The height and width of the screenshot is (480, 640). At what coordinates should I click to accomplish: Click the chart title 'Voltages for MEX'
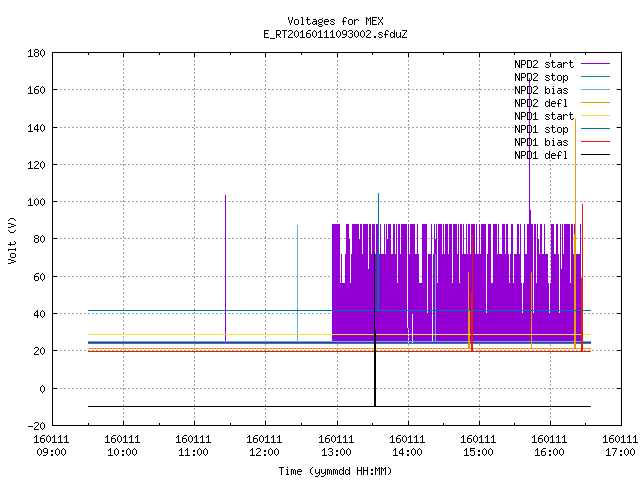click(335, 21)
